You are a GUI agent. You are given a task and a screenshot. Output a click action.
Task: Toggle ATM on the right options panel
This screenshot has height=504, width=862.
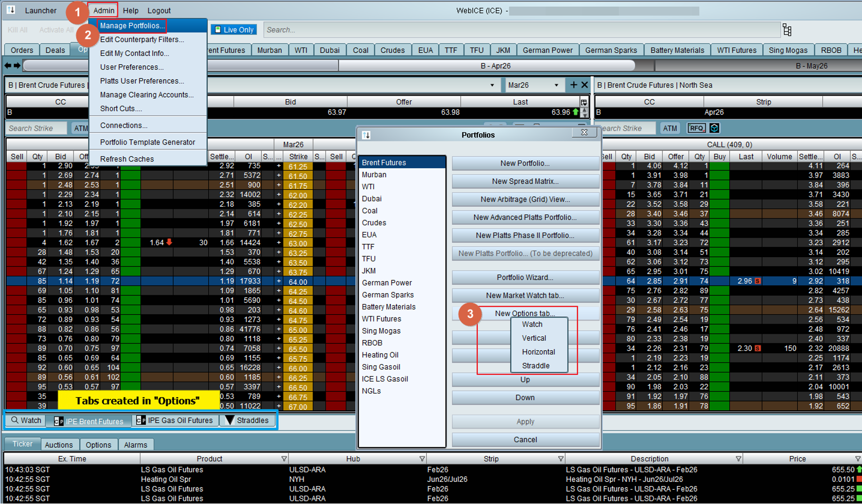[670, 128]
